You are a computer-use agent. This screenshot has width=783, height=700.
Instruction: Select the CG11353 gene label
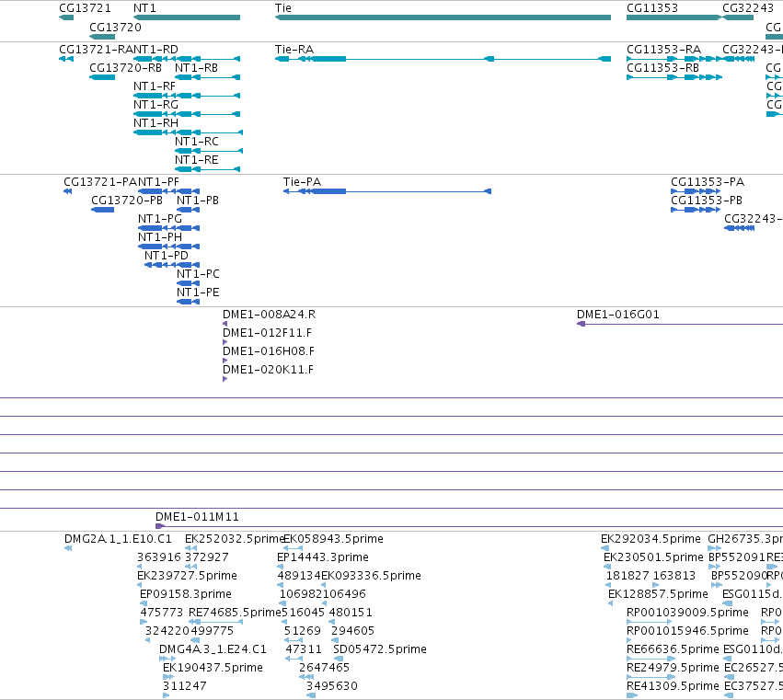tap(652, 8)
